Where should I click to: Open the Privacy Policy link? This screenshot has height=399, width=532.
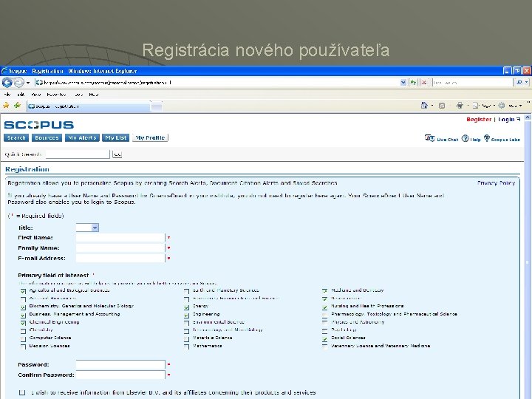click(x=496, y=183)
